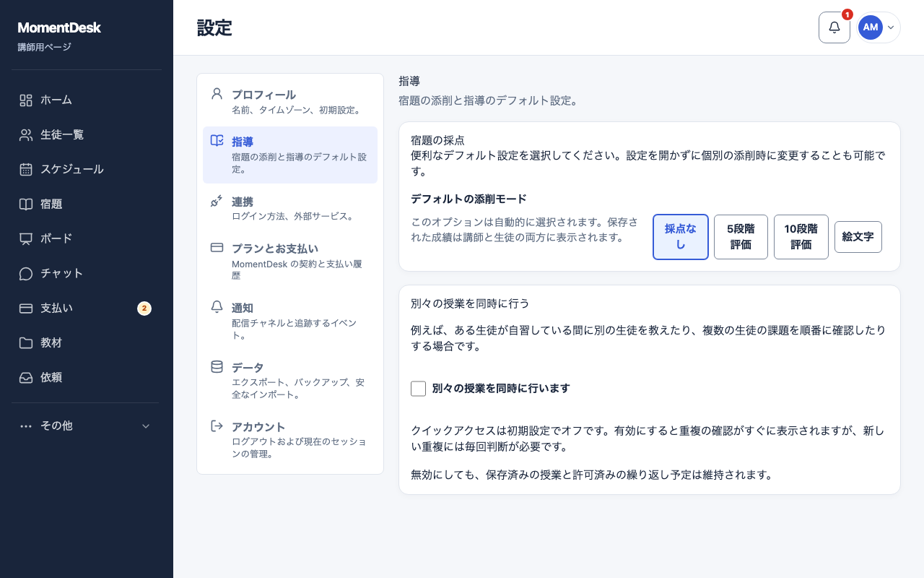
Task: Open アカウント settings section
Action: tap(290, 440)
